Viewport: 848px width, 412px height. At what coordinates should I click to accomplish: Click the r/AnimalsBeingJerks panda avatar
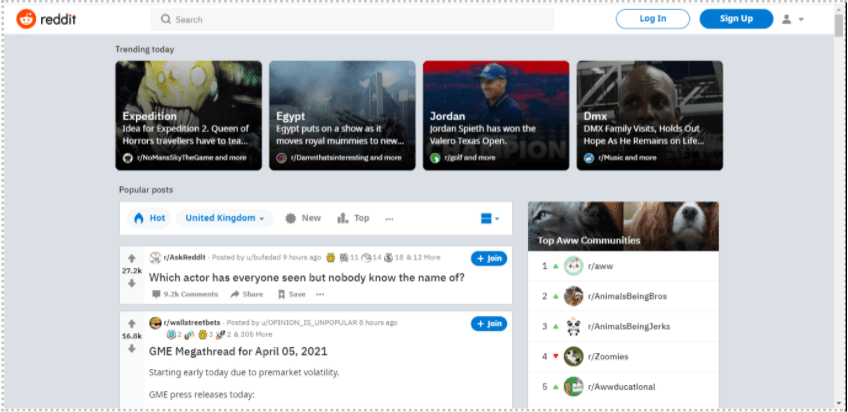[573, 327]
